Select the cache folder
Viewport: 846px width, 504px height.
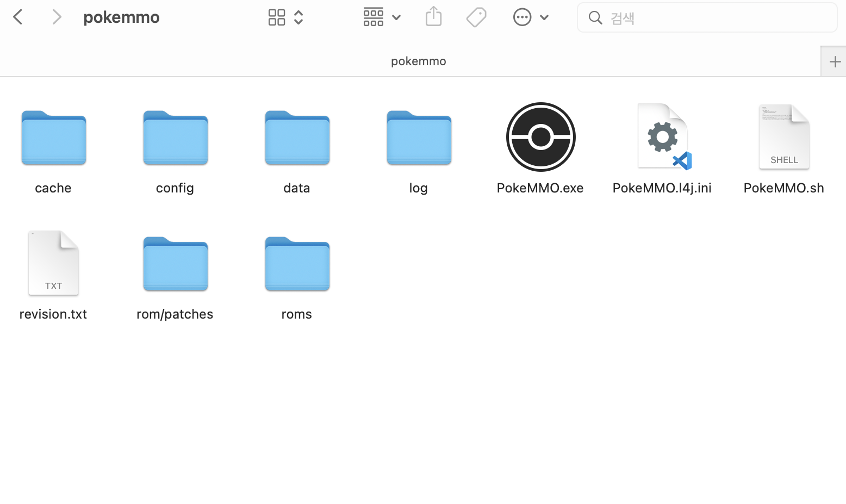pyautogui.click(x=53, y=138)
